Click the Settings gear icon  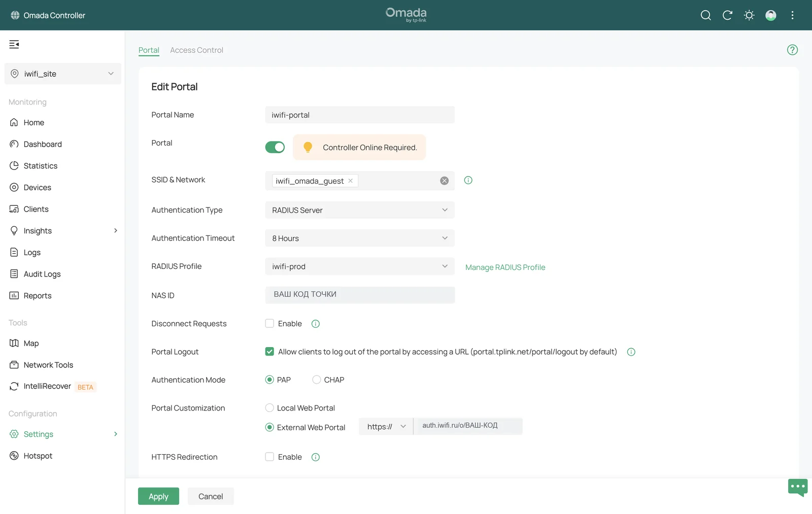[14, 434]
